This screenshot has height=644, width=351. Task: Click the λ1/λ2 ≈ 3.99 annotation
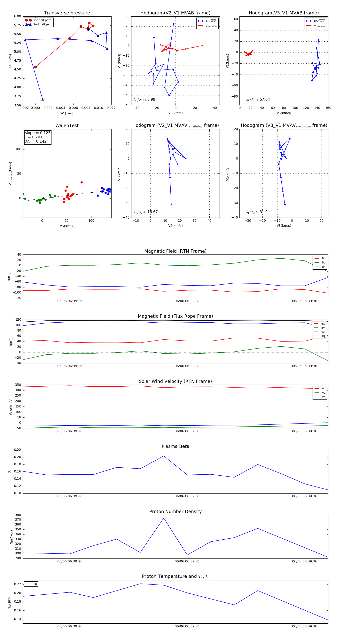[x=144, y=100]
